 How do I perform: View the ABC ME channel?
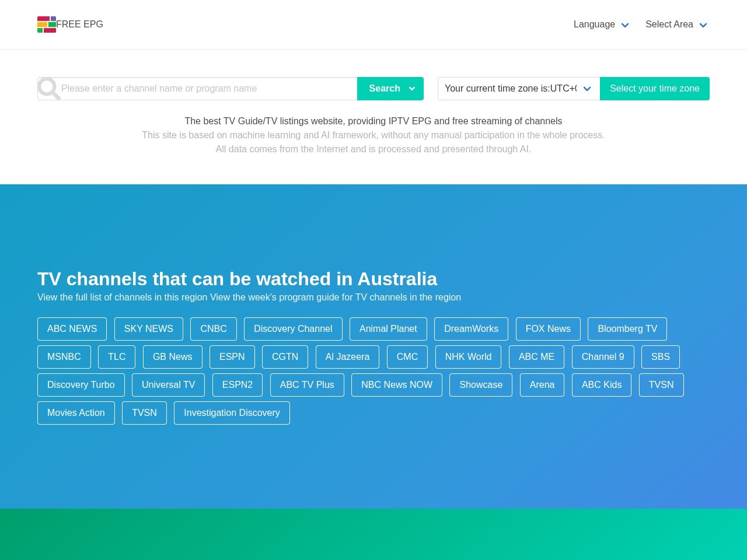coord(537,357)
